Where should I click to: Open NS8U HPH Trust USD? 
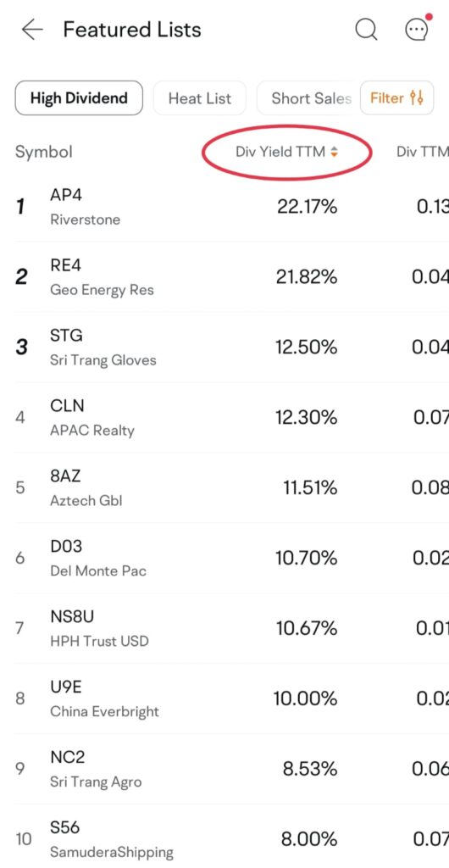[231, 628]
